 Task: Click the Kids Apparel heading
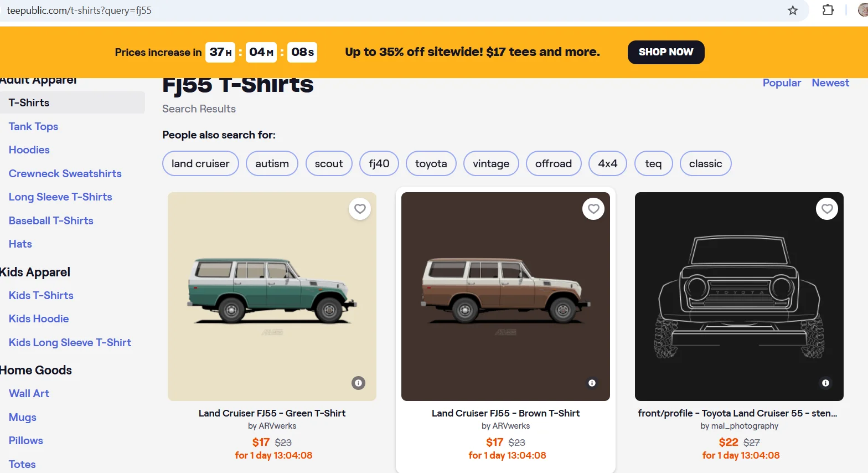[x=35, y=272]
